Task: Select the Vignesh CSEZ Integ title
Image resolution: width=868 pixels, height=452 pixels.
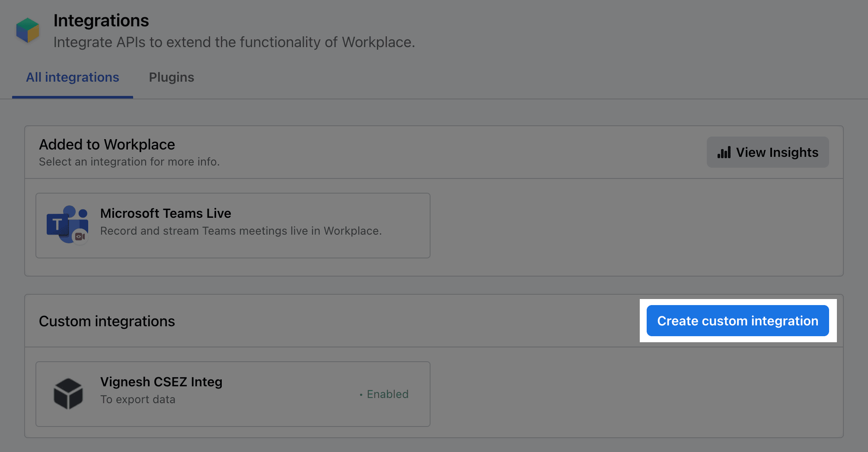Action: [x=161, y=382]
